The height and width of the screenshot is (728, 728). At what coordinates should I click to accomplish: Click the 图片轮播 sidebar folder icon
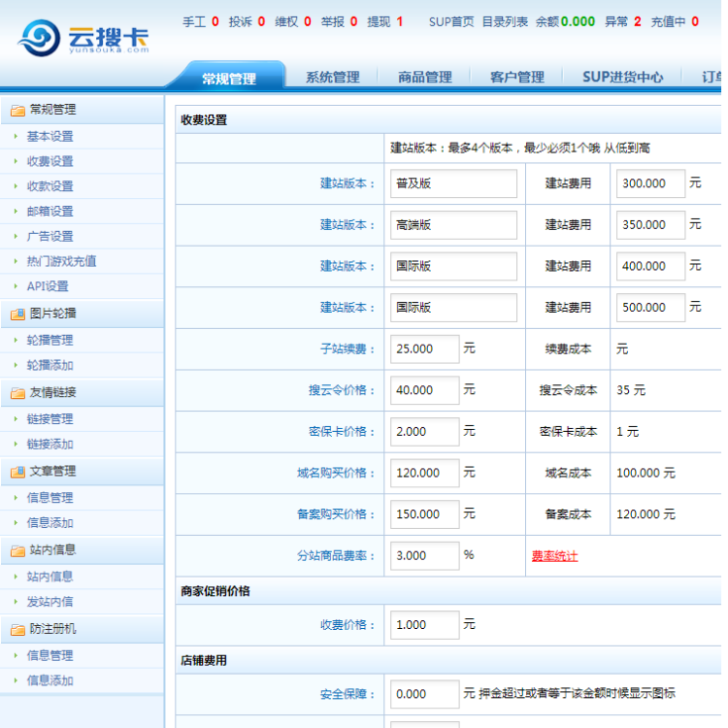[17, 314]
